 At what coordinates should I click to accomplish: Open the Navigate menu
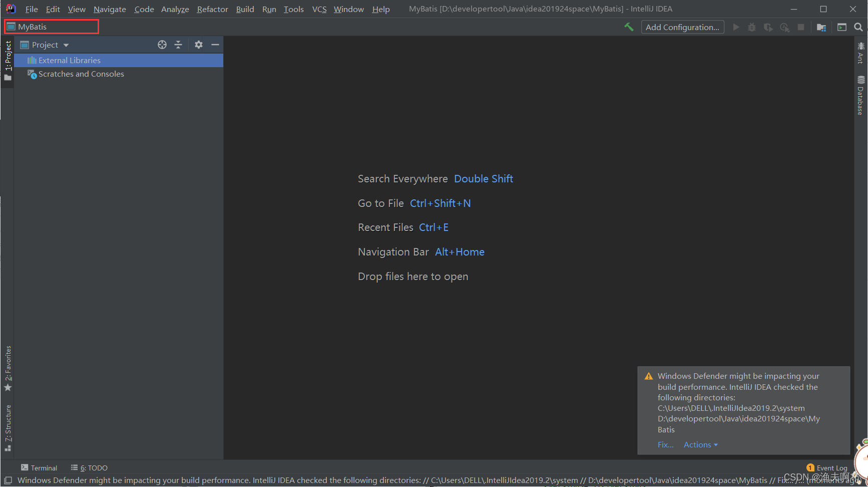(110, 9)
